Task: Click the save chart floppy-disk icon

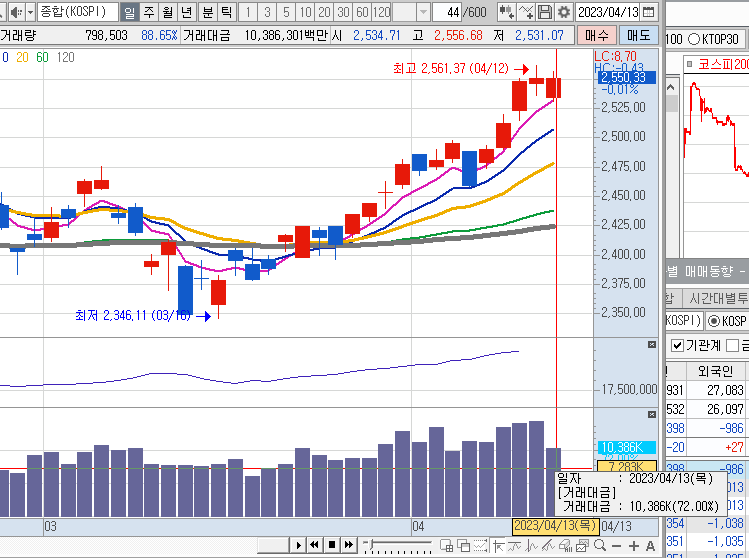Action: point(545,12)
